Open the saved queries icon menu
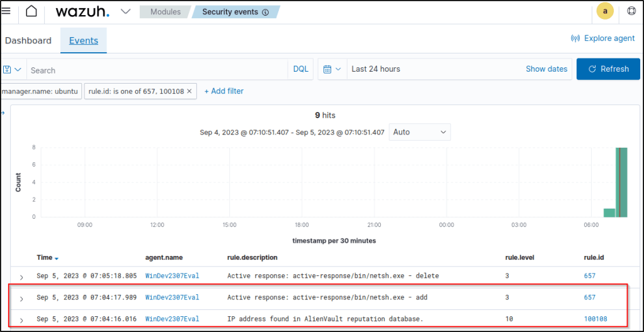The height and width of the screenshot is (332, 644). (x=13, y=69)
